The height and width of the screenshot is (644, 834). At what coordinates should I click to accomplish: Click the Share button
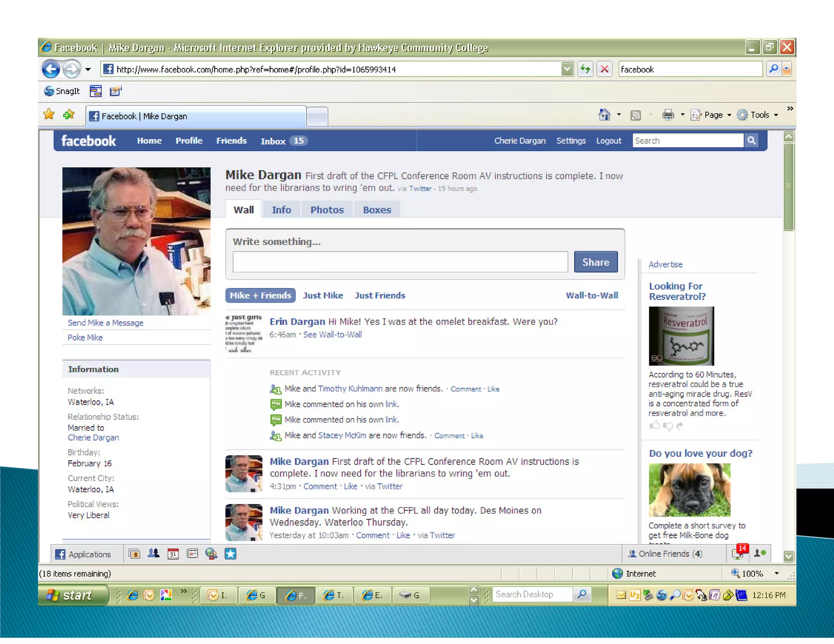coord(596,262)
